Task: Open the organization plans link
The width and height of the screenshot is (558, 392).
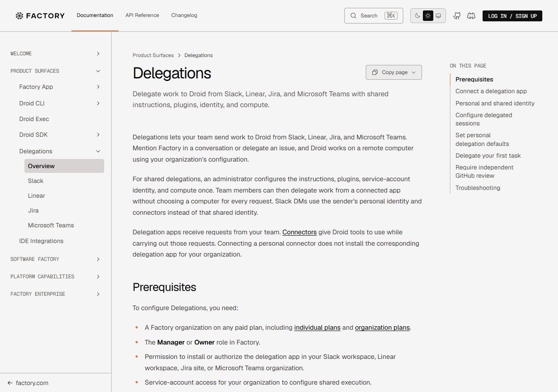Action: [x=382, y=328]
